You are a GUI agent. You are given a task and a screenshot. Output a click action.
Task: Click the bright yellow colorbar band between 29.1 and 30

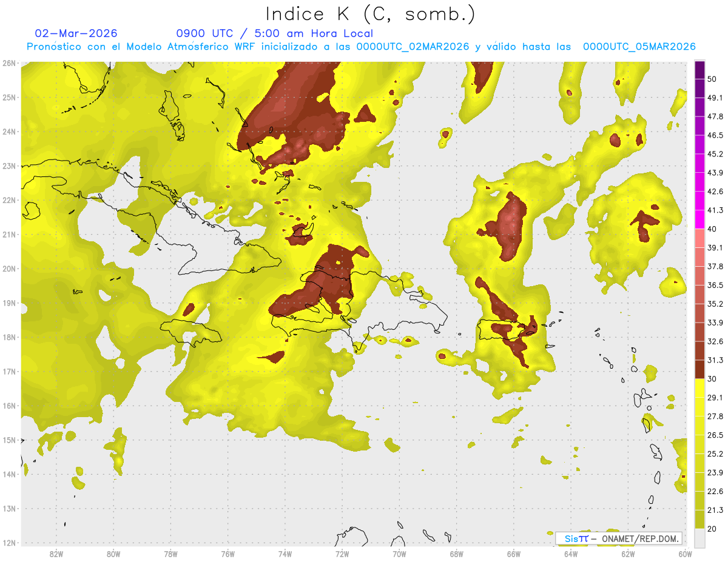click(x=699, y=388)
